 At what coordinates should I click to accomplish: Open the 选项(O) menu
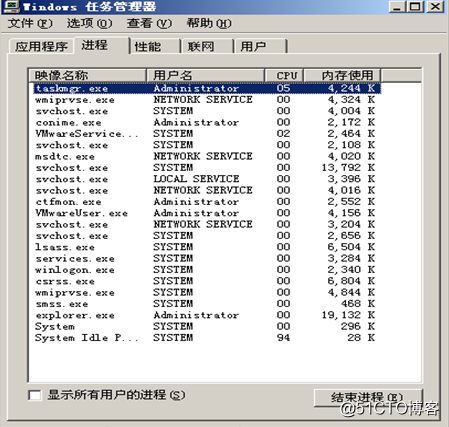pyautogui.click(x=89, y=23)
